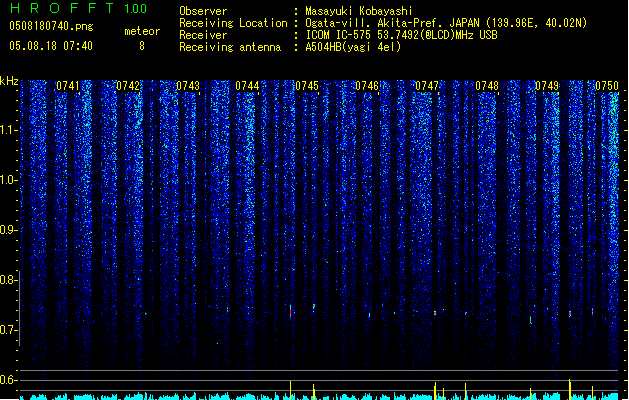The height and width of the screenshot is (400, 629).
Task: Click the filename 0508180740.png
Action: 51,26
